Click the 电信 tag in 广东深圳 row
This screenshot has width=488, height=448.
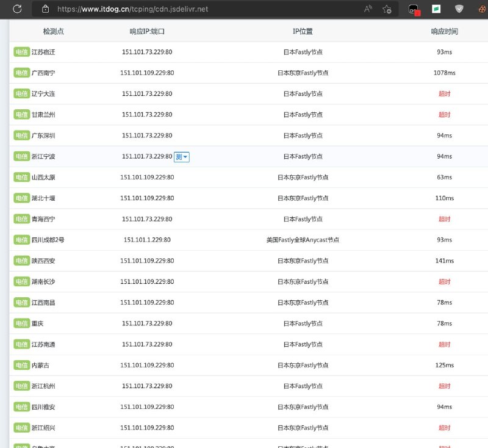point(21,135)
